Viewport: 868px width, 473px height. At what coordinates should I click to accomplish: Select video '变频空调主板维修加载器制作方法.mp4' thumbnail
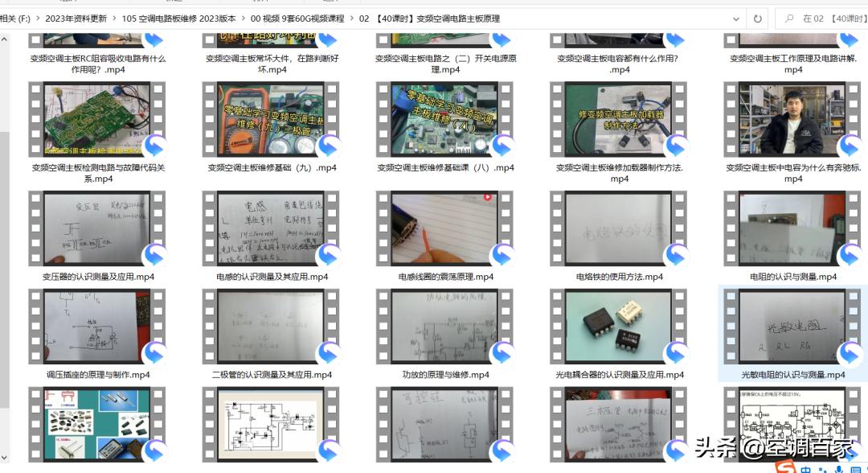[x=619, y=119]
